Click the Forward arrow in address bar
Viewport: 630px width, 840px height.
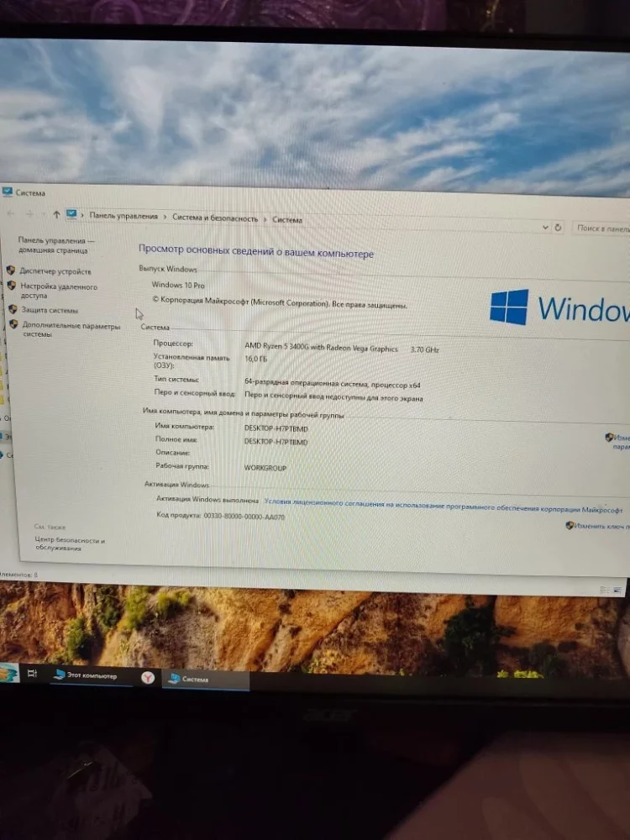28,214
